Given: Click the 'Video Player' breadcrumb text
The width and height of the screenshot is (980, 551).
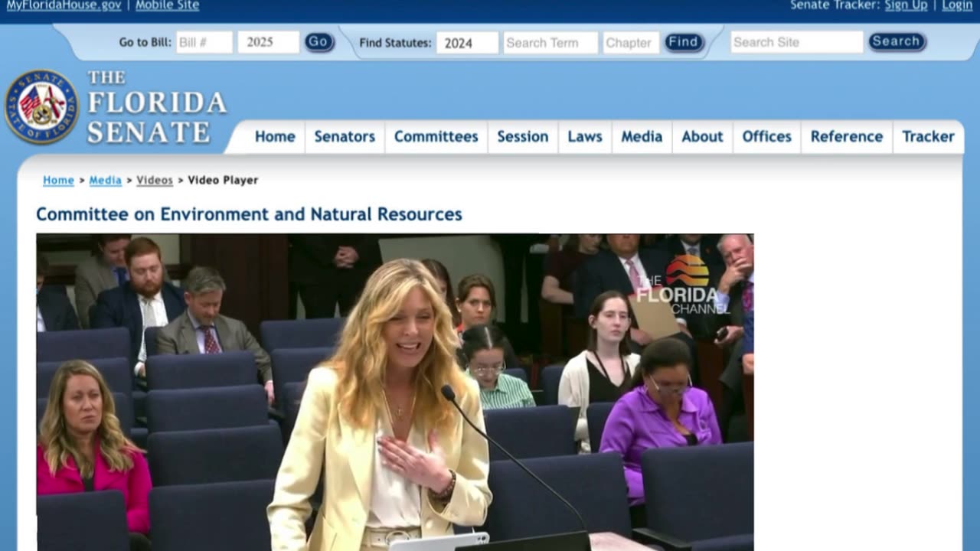Looking at the screenshot, I should point(223,180).
